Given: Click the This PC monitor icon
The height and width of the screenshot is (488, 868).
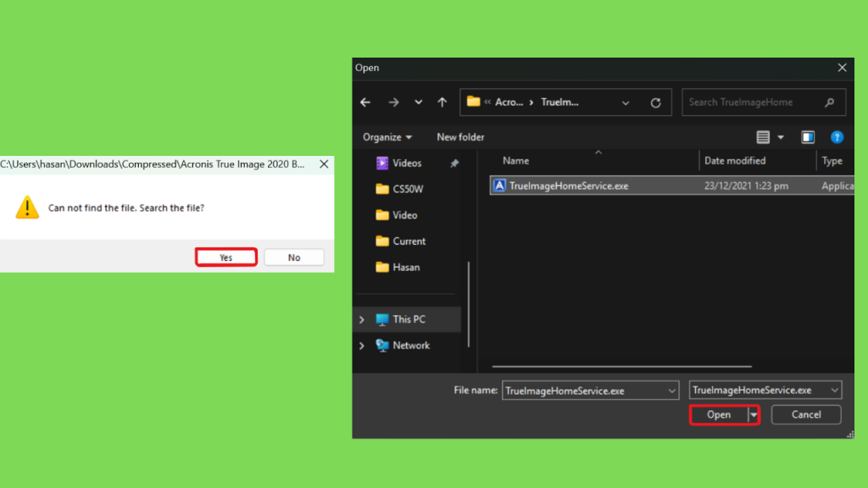Looking at the screenshot, I should click(382, 319).
